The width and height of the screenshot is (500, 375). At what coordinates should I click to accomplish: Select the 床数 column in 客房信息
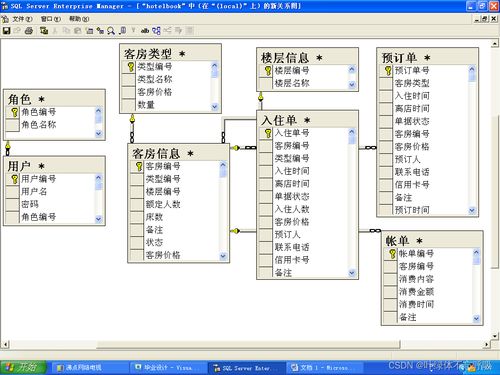tap(175, 217)
